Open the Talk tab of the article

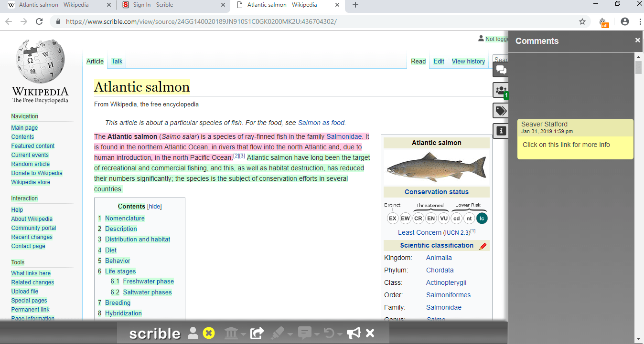point(117,61)
